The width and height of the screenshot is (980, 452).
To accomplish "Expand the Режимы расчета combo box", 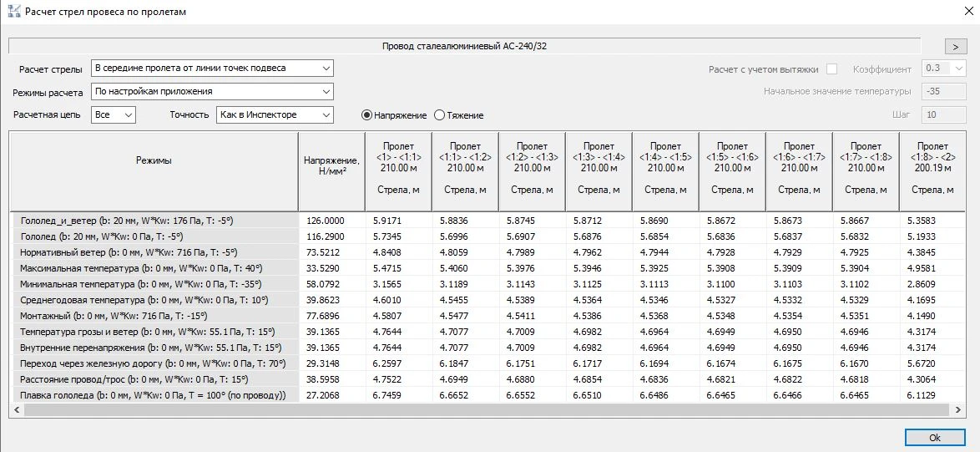I will click(212, 92).
